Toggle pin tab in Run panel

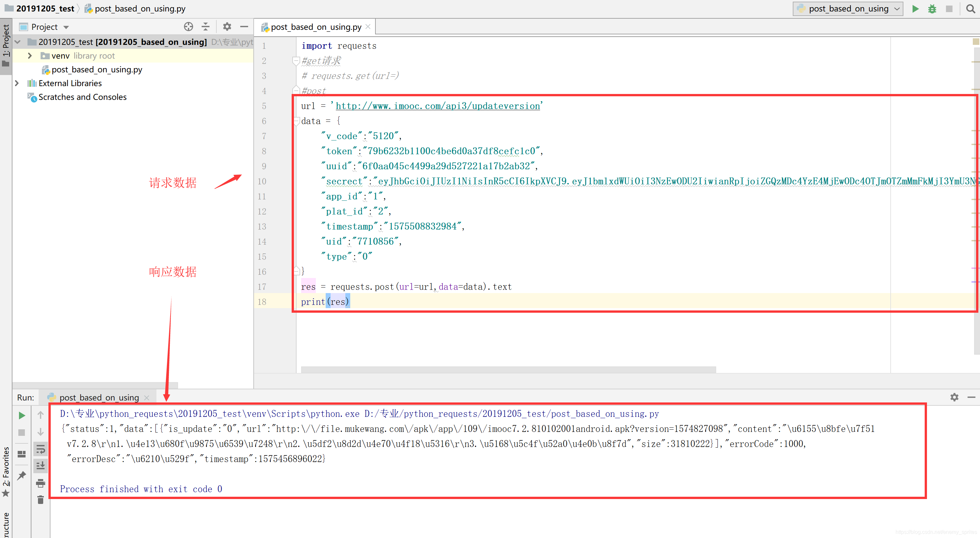[22, 475]
